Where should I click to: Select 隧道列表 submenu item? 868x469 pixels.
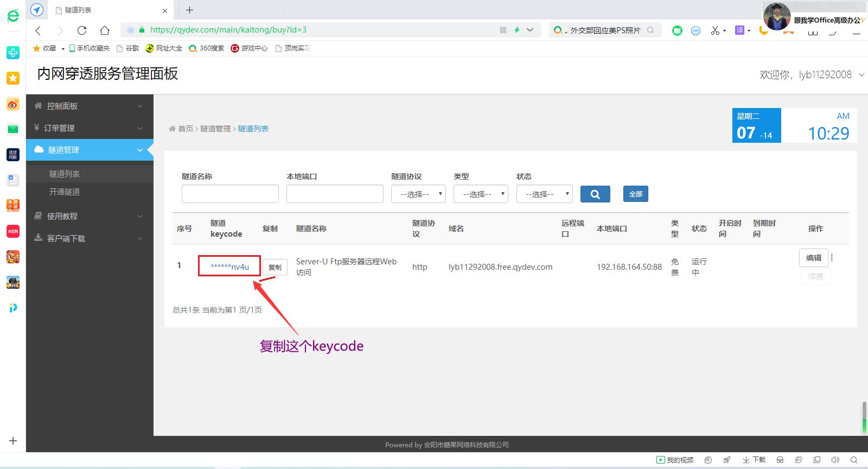[65, 174]
